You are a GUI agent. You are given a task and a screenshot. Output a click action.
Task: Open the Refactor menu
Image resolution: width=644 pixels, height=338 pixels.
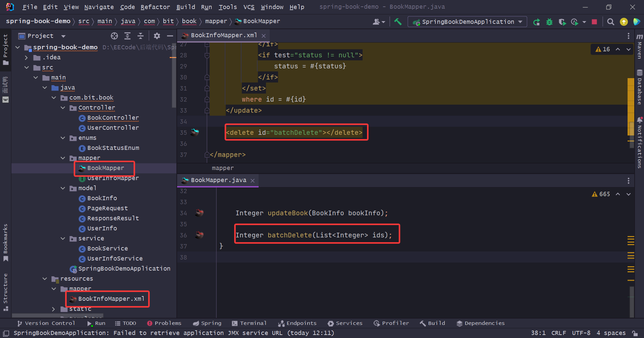click(x=155, y=7)
